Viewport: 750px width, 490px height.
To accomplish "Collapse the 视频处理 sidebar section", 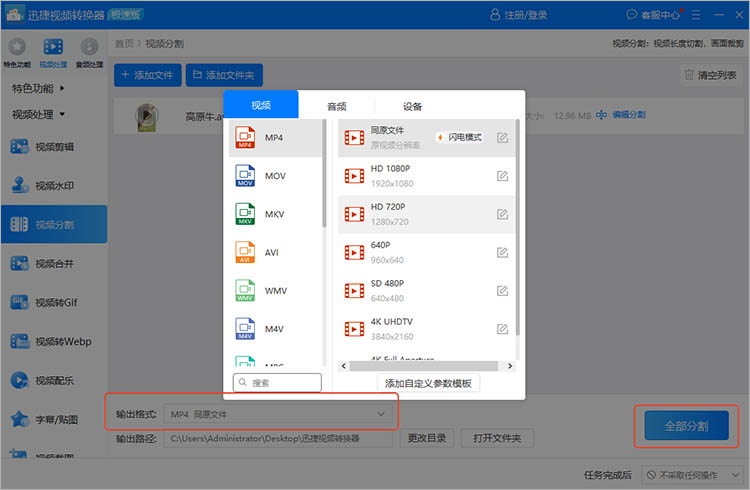I will coord(38,114).
